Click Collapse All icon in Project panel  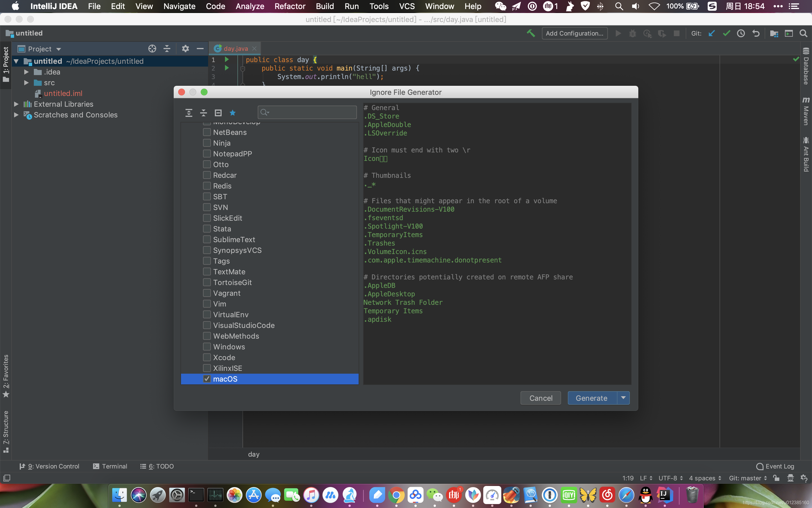tap(167, 49)
